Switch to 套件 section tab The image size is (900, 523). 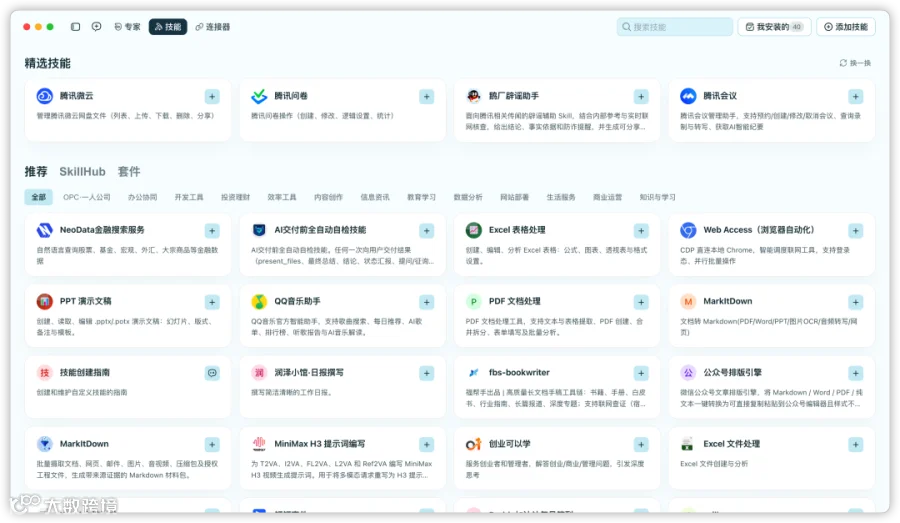pyautogui.click(x=129, y=172)
